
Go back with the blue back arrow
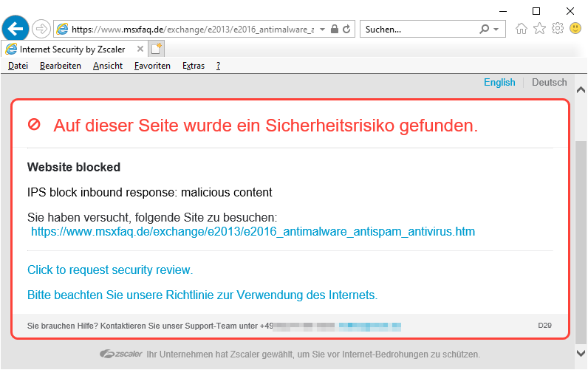[16, 29]
